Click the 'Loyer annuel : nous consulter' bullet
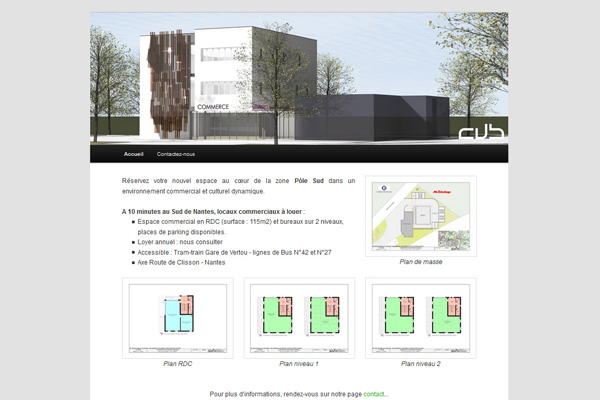 (x=180, y=242)
